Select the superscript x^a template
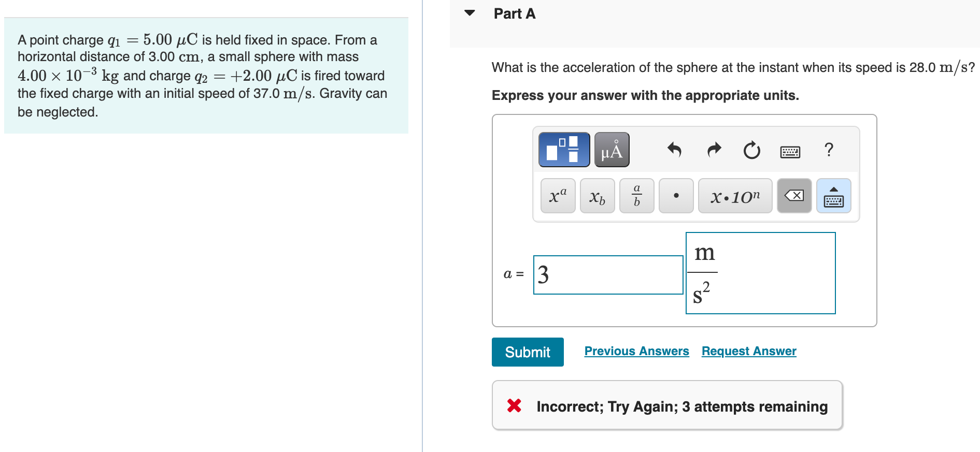Image resolution: width=980 pixels, height=452 pixels. coord(557,195)
